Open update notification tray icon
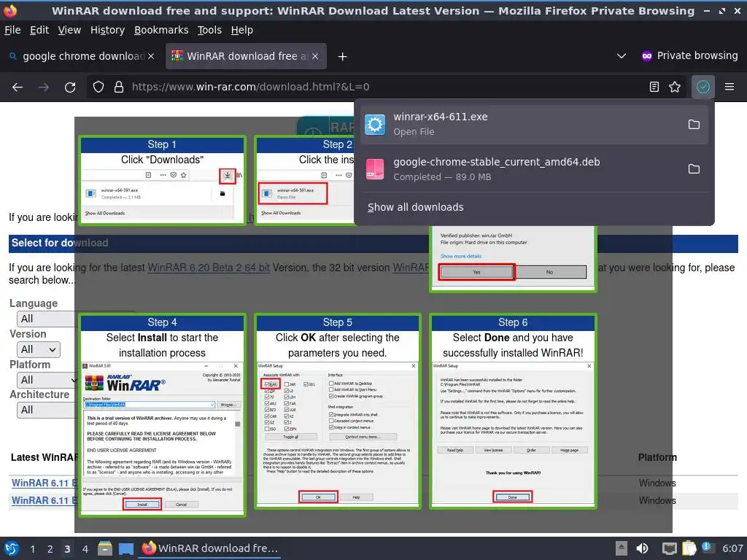Viewport: 747px width, 560px height. pos(707,548)
